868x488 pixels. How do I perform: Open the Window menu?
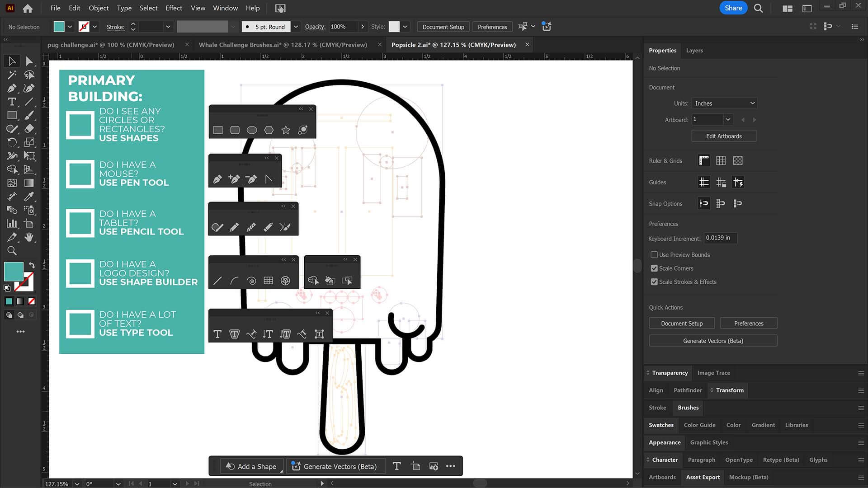tap(225, 8)
